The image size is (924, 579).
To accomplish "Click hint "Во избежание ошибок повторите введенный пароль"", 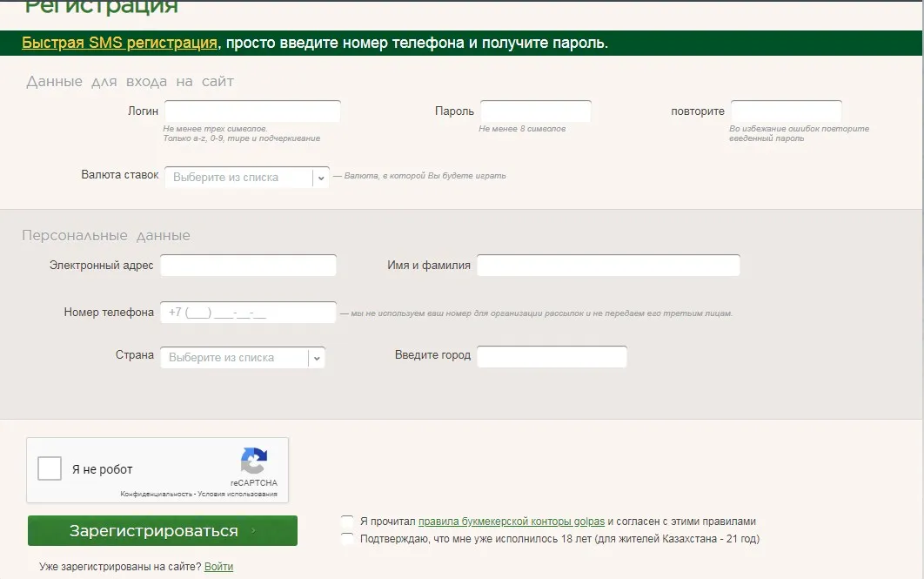I will (799, 133).
